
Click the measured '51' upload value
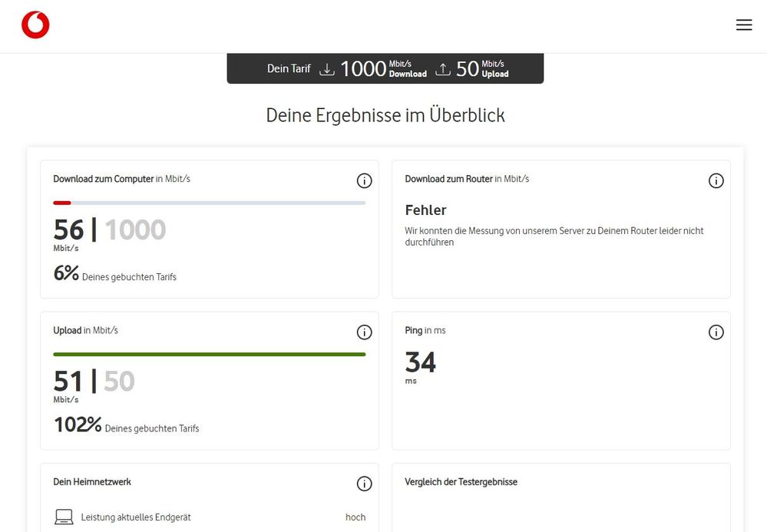click(x=68, y=381)
